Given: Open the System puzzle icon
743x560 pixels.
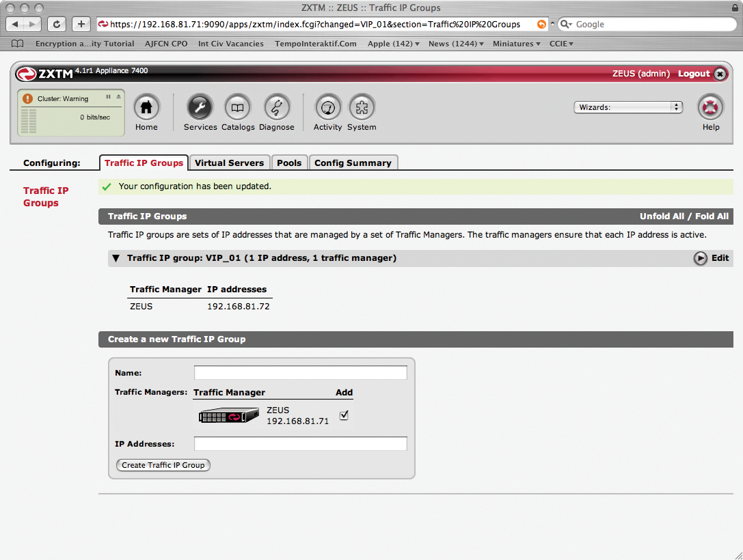Looking at the screenshot, I should coord(362,107).
